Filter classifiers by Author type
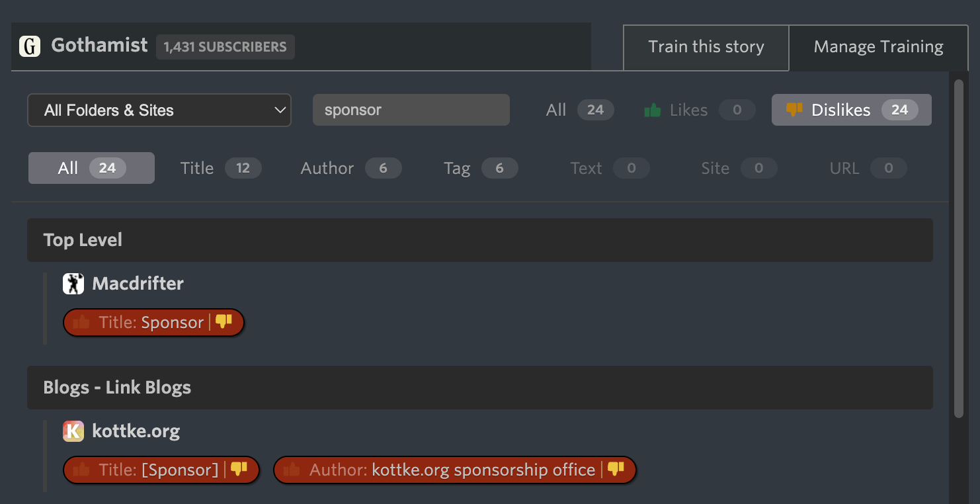Viewport: 980px width, 504px height. coord(350,168)
